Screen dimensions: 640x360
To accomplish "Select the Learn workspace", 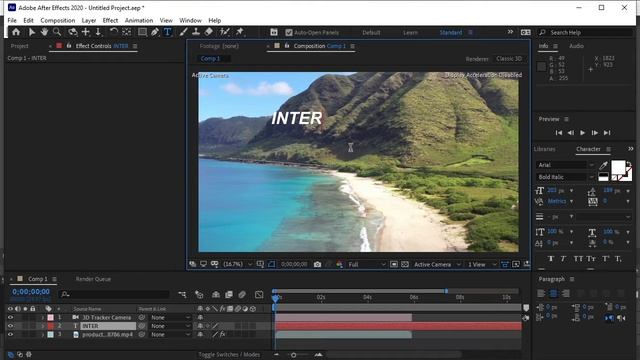I will click(x=410, y=32).
